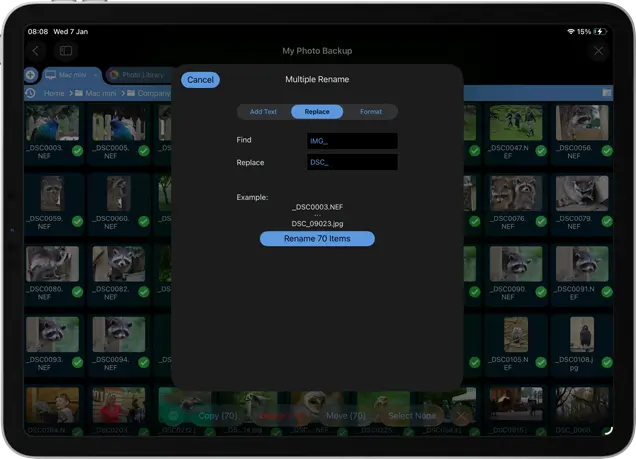The height and width of the screenshot is (459, 636).
Task: Deselect checkmark on _DSC0108.jpg
Action: tap(607, 362)
